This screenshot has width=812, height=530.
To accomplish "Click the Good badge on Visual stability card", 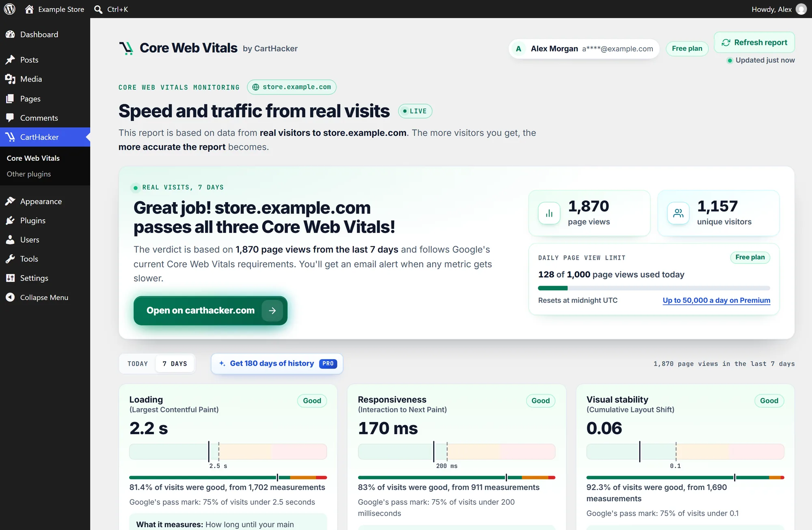I will pyautogui.click(x=769, y=401).
